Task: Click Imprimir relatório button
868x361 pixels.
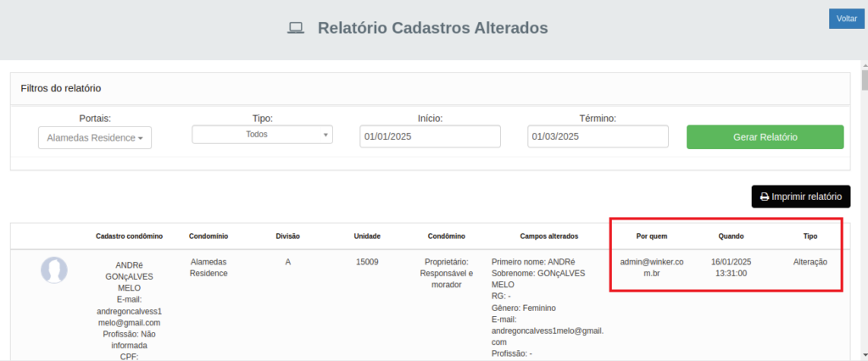Action: click(800, 197)
